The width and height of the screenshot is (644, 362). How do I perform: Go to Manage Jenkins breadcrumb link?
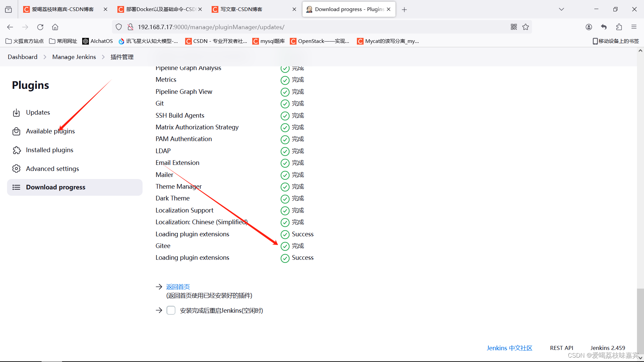pyautogui.click(x=74, y=57)
